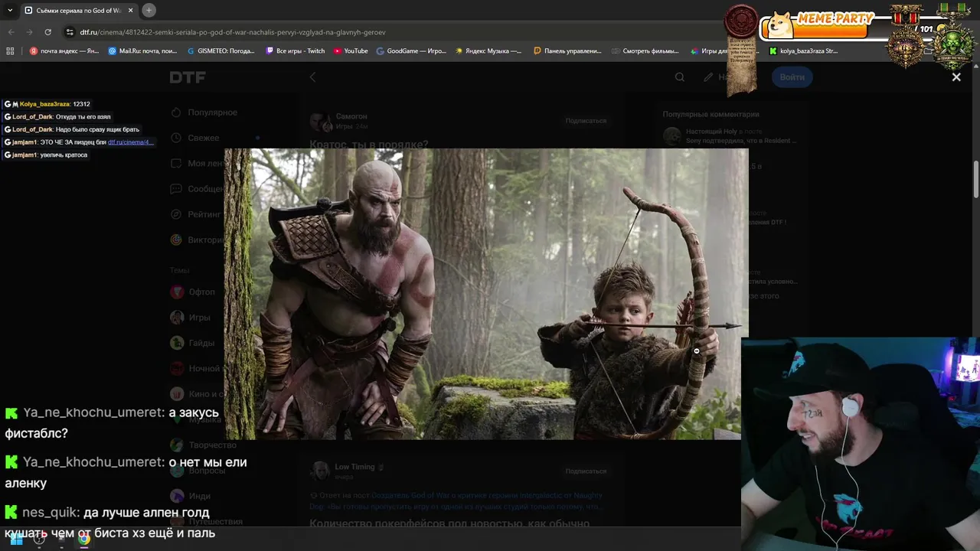View site information icon in address bar
980x551 pixels.
pyautogui.click(x=70, y=32)
